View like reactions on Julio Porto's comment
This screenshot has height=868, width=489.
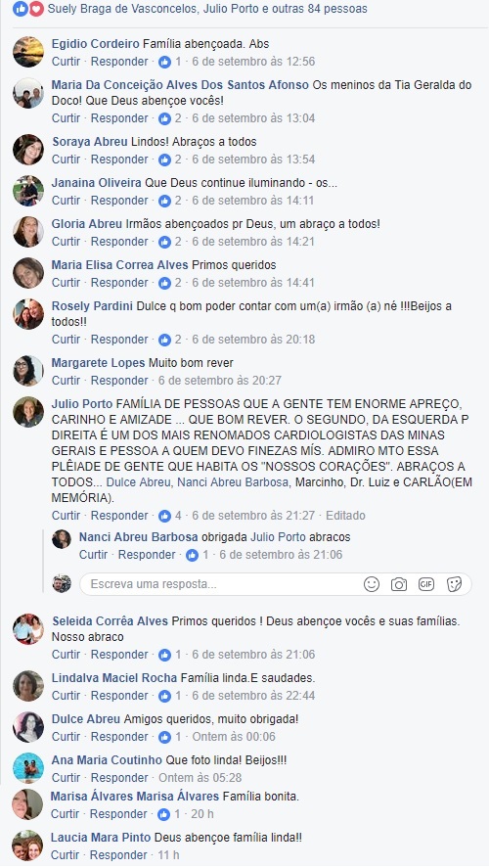(x=170, y=516)
